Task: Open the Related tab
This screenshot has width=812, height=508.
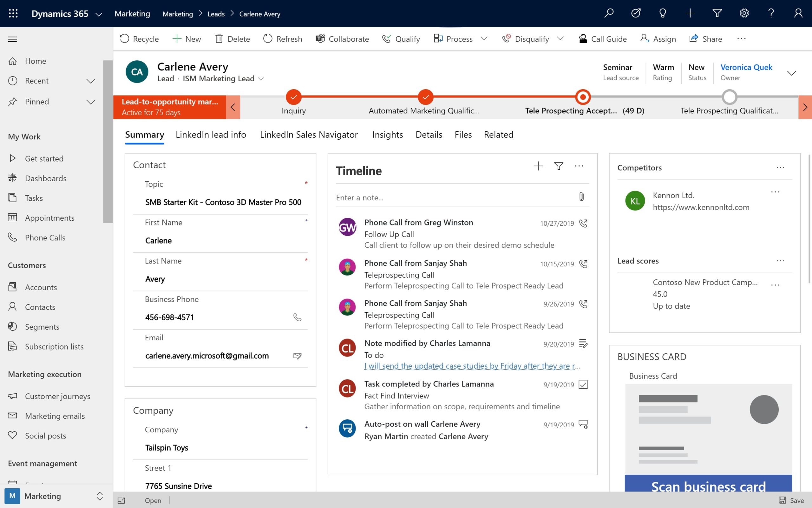Action: point(498,134)
